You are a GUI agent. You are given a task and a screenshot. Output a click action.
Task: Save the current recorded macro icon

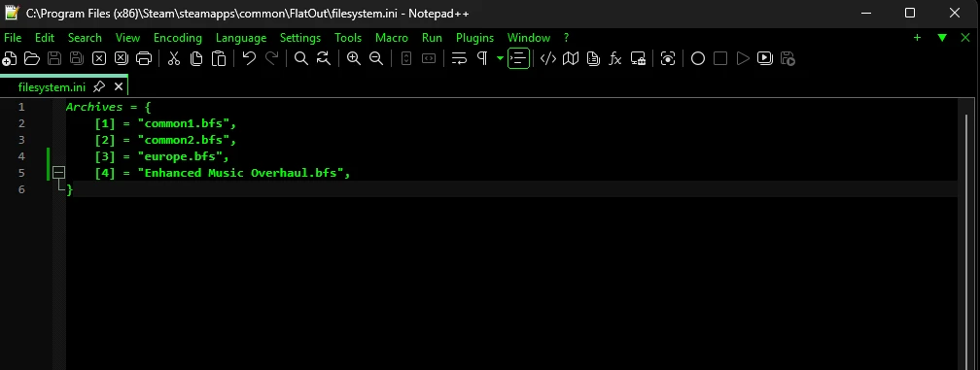click(787, 58)
